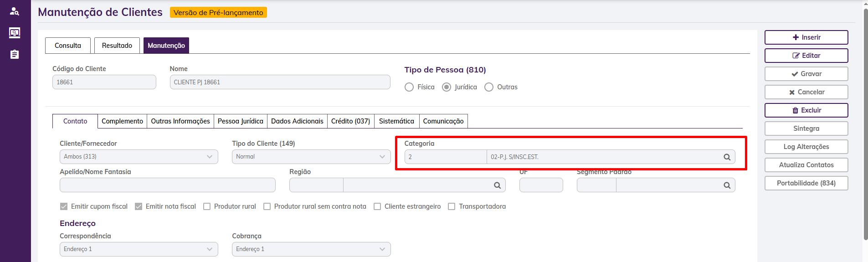
Task: Click the UF input field
Action: click(541, 185)
